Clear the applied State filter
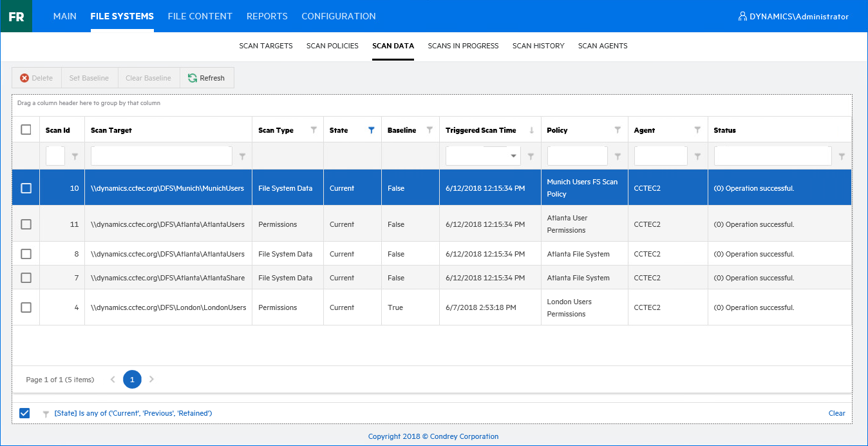 836,413
